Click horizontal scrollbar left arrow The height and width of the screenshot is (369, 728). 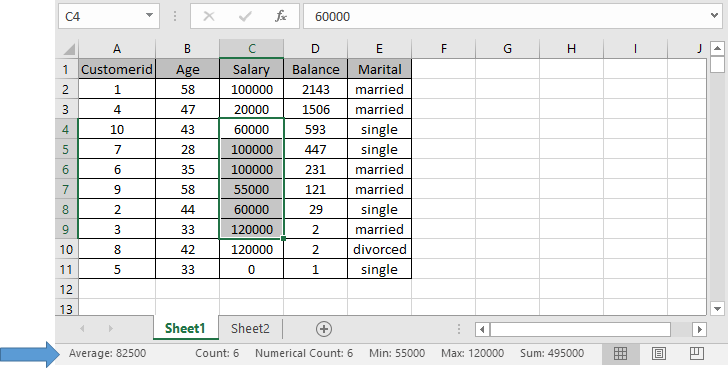482,329
